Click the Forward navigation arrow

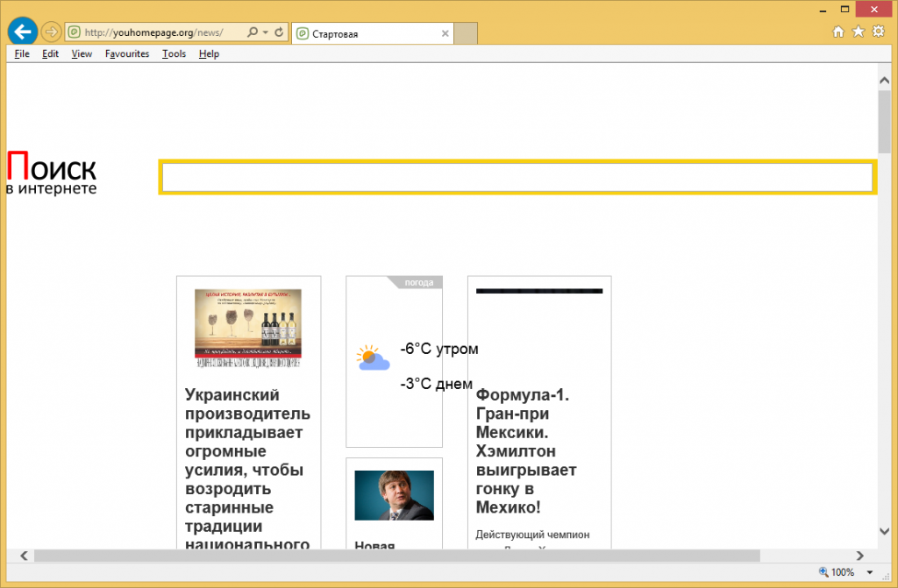[x=51, y=32]
